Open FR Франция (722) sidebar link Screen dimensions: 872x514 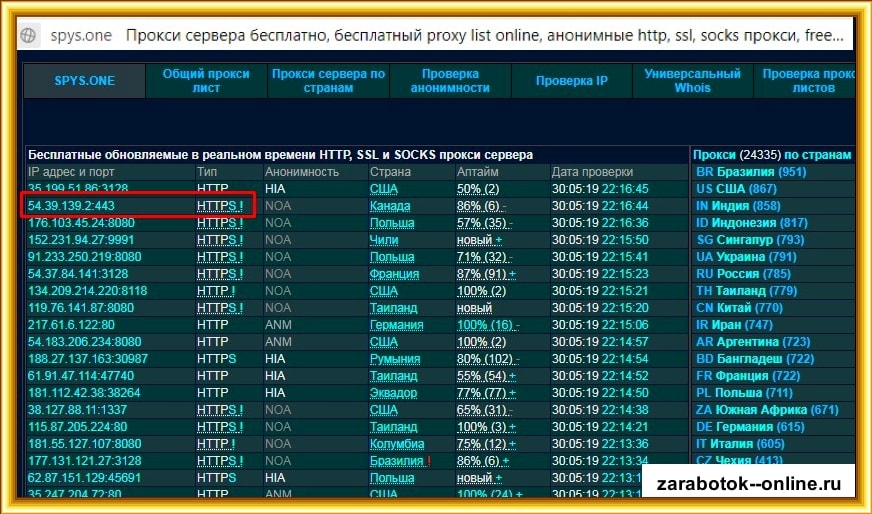[749, 376]
